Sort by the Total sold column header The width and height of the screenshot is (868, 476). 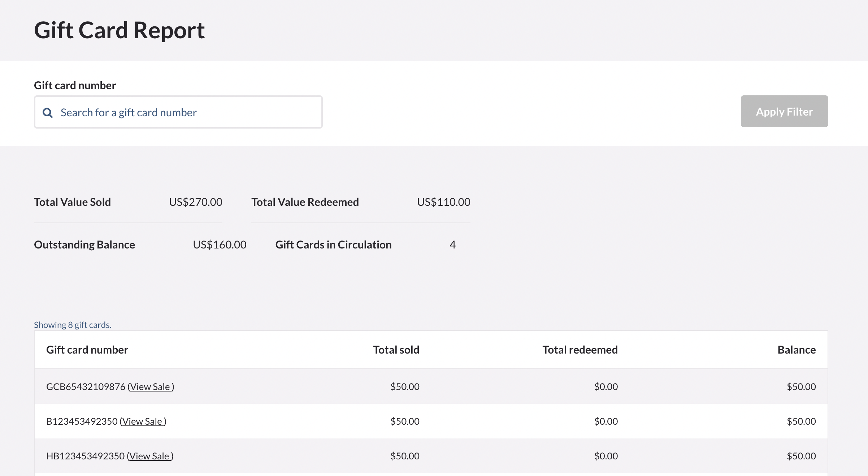(396, 350)
